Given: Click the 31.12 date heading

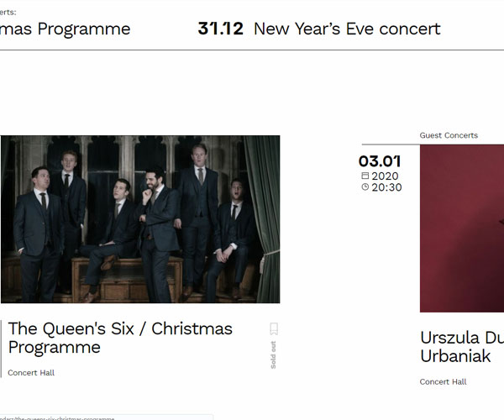Looking at the screenshot, I should click(220, 29).
